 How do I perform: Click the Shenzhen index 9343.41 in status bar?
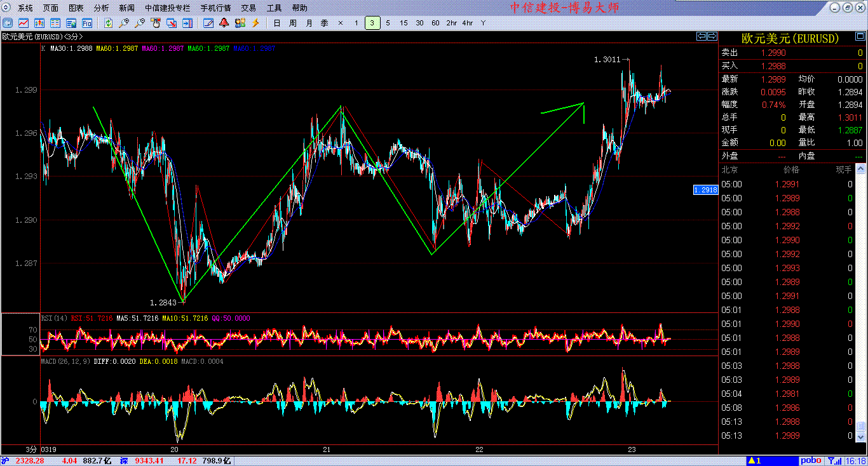151,460
